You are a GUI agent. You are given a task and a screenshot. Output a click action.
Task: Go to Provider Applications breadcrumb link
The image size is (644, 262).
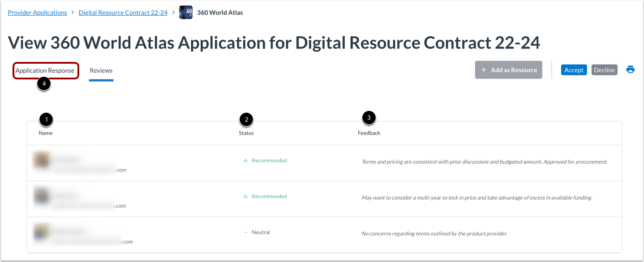coord(38,13)
